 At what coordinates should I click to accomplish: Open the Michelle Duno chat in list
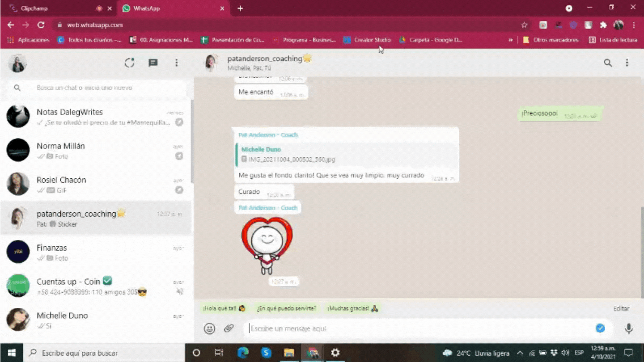coord(96,320)
